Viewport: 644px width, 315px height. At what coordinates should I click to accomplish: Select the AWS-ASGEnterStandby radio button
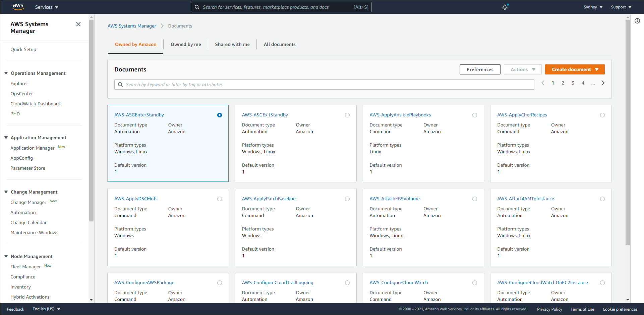coord(220,115)
